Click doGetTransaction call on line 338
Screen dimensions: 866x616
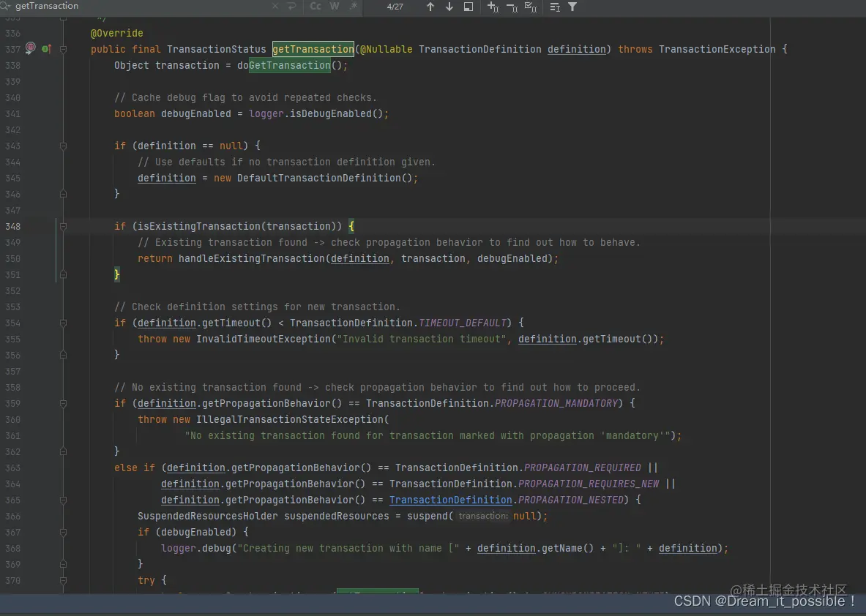[284, 65]
